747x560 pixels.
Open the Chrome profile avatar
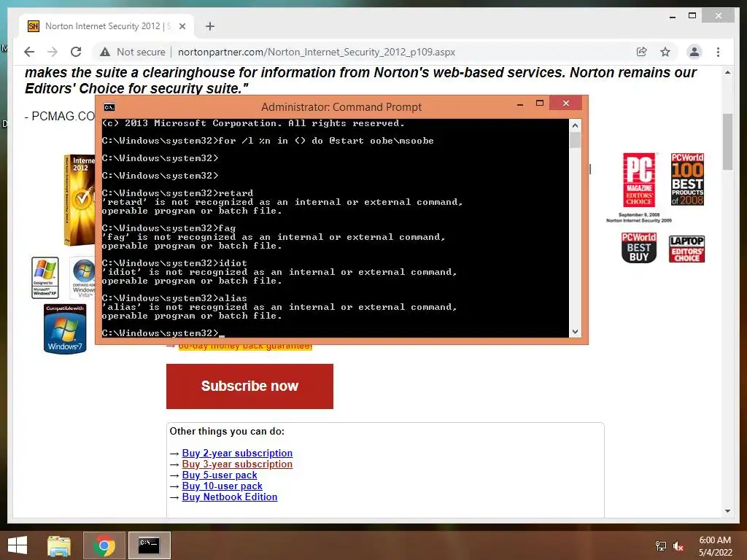pyautogui.click(x=694, y=52)
